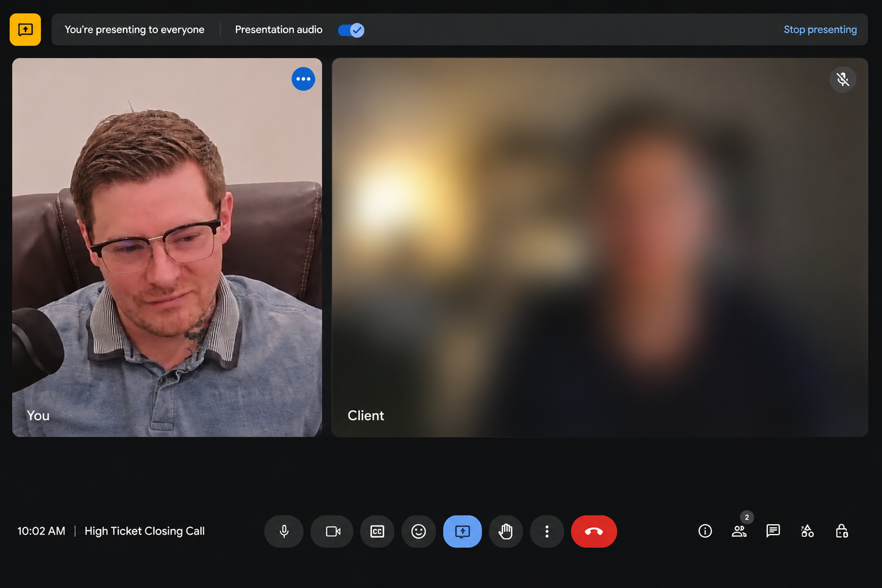Open the emoji reactions button
882x588 pixels.
pos(419,531)
